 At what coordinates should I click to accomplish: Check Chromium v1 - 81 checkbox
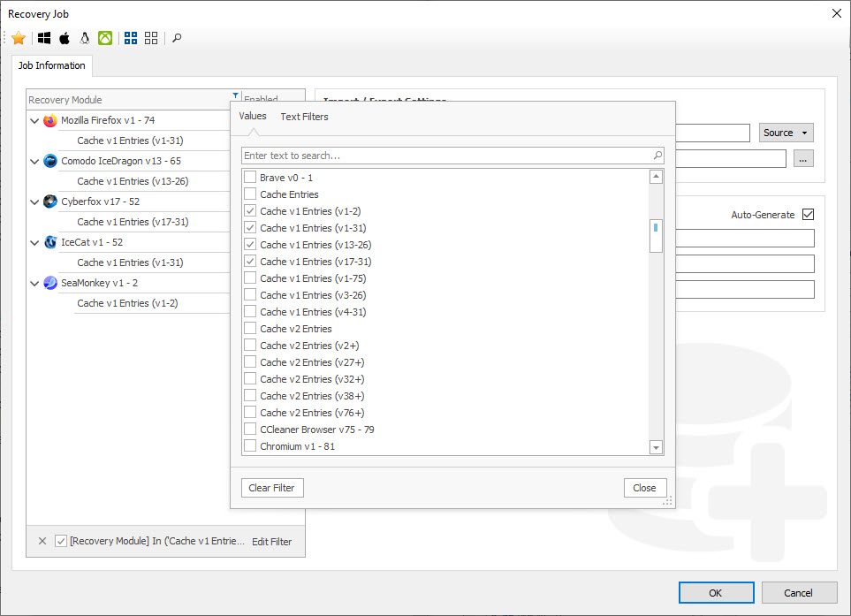(x=250, y=446)
